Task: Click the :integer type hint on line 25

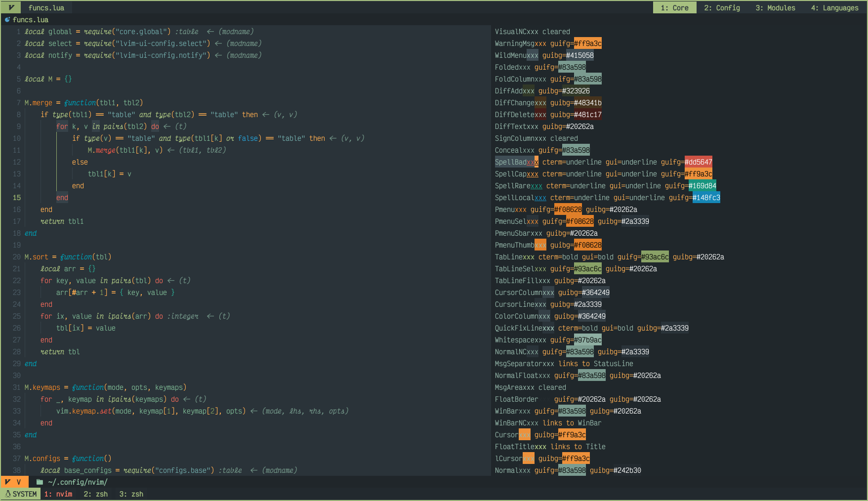Action: tap(183, 316)
